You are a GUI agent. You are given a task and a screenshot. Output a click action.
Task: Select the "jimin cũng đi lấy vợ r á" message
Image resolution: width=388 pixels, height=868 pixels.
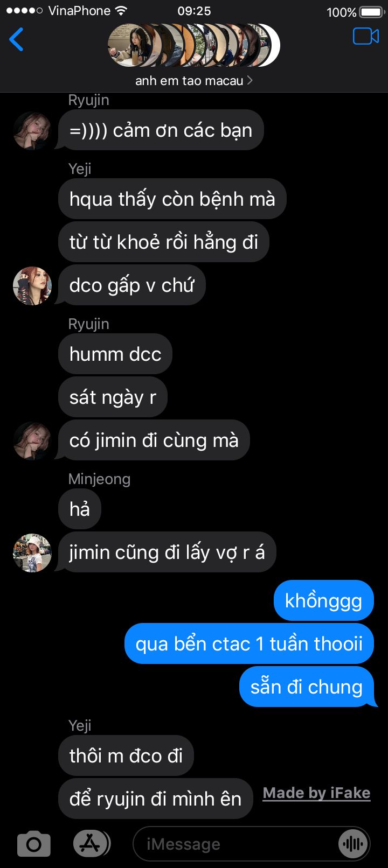(x=167, y=552)
